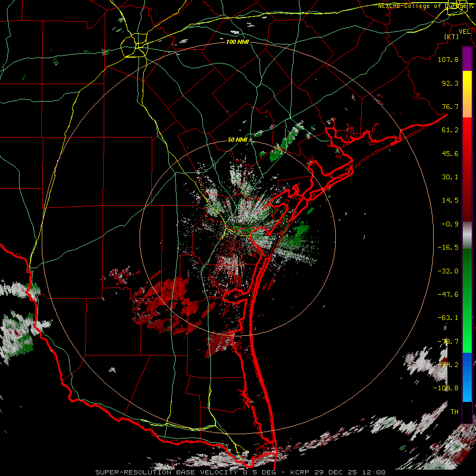This screenshot has height=476, width=476.
Task: Click the 30.1 velocity scale value
Action: [x=450, y=177]
